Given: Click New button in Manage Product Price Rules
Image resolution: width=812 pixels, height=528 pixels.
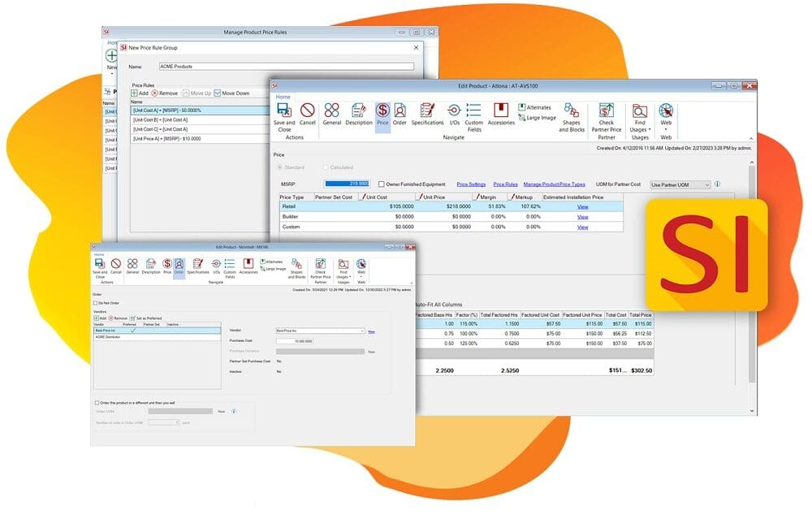Looking at the screenshot, I should pos(110,61).
